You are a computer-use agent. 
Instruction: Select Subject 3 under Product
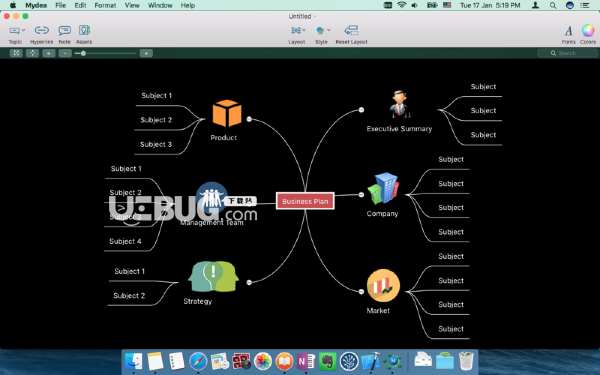coord(156,144)
